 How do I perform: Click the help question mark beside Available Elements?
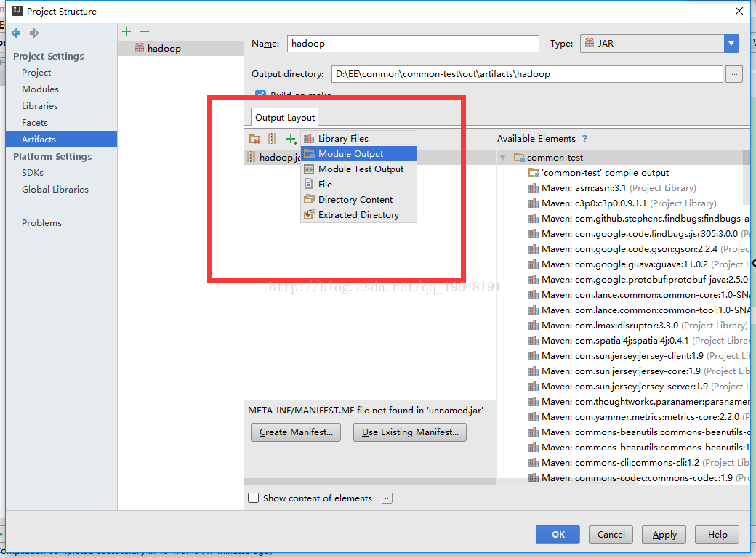pos(585,139)
